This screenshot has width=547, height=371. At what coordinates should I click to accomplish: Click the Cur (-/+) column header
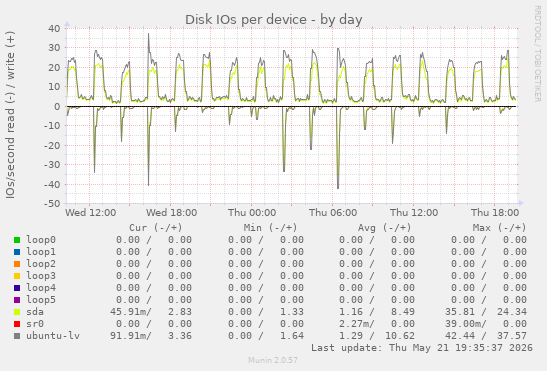(156, 228)
